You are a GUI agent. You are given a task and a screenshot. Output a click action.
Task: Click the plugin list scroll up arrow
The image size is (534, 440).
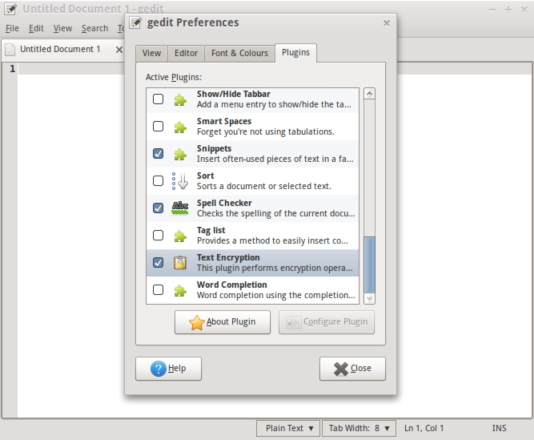point(370,93)
